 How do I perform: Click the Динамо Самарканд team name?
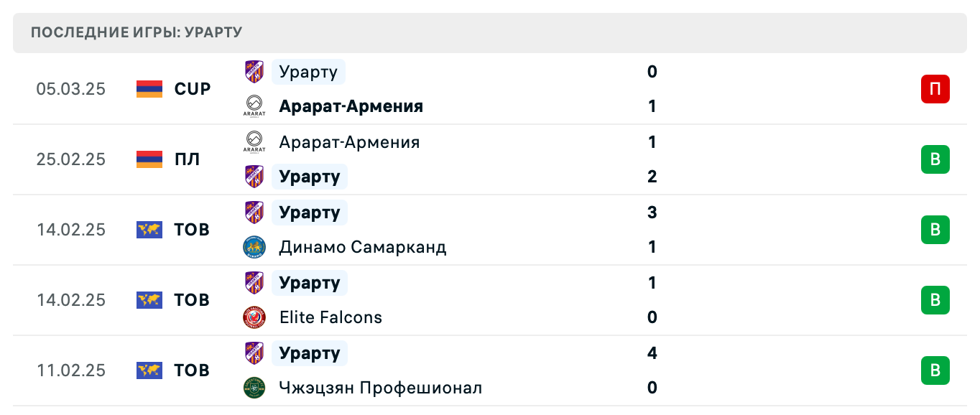pyautogui.click(x=362, y=247)
